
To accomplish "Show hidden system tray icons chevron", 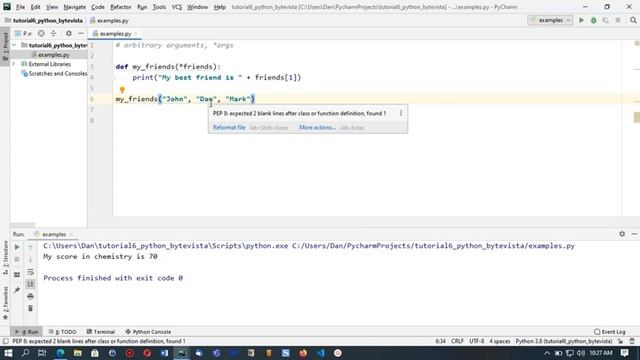I will [x=547, y=353].
